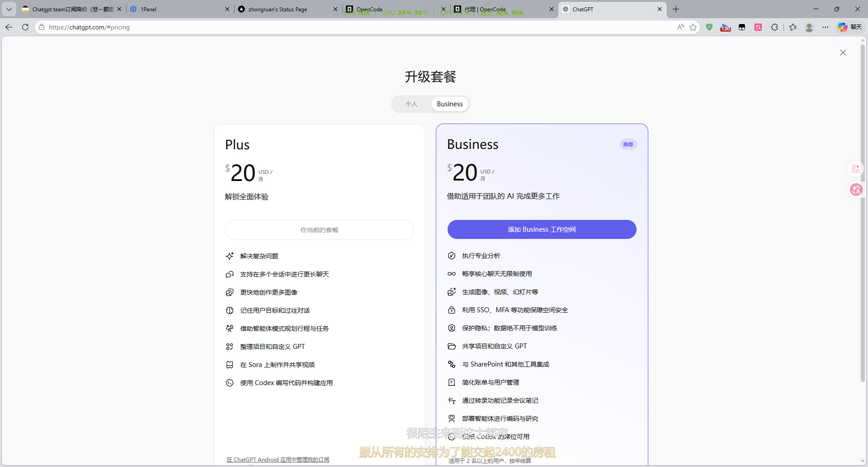Click the 通过转录功能记录会议笔记 text

[x=500, y=400]
